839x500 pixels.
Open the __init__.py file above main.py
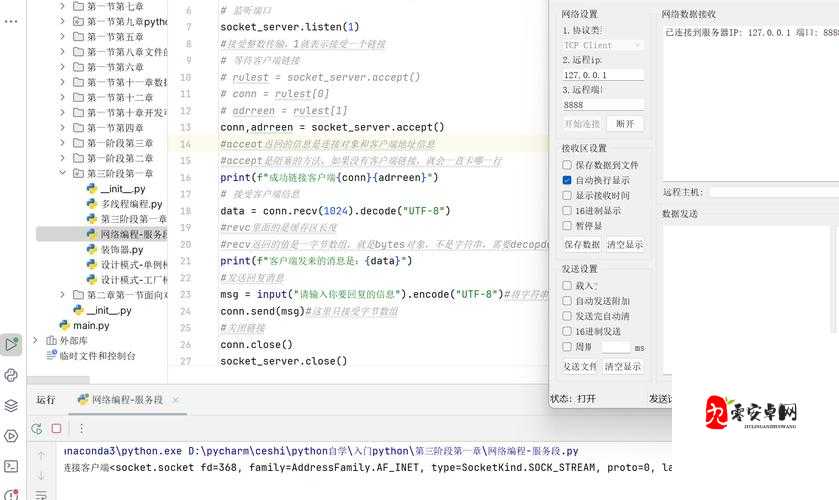point(102,310)
